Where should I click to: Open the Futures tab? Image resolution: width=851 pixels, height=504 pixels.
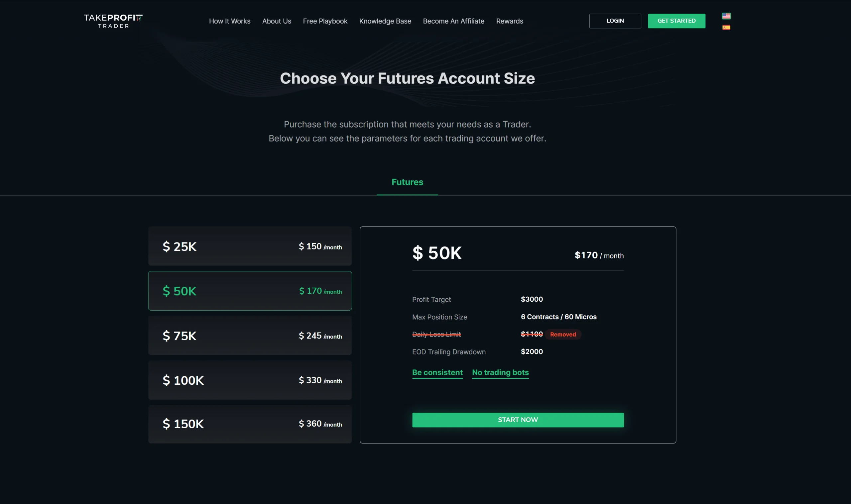click(x=407, y=182)
